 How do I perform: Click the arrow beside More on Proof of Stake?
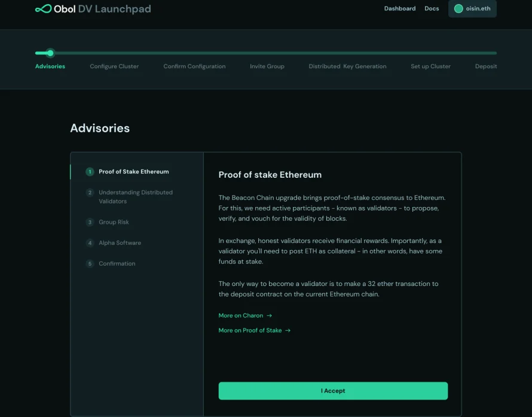(x=288, y=330)
